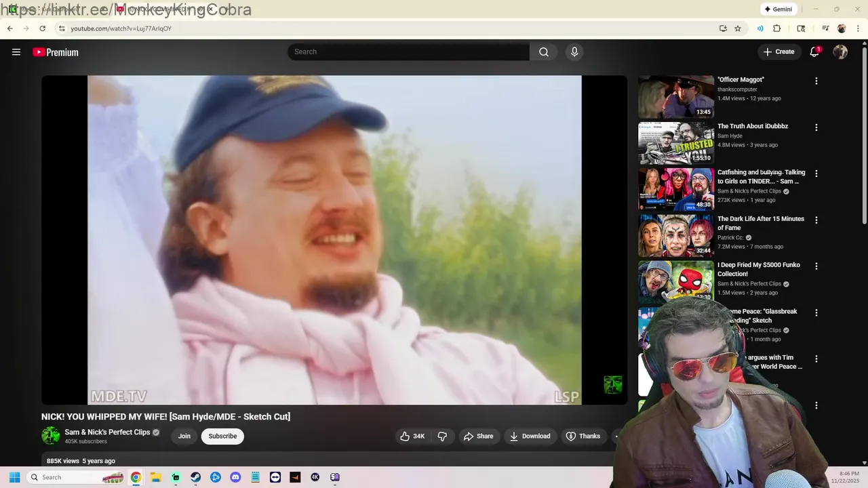Image resolution: width=868 pixels, height=488 pixels.
Task: Open options menu for argues with Tim video
Action: click(816, 359)
